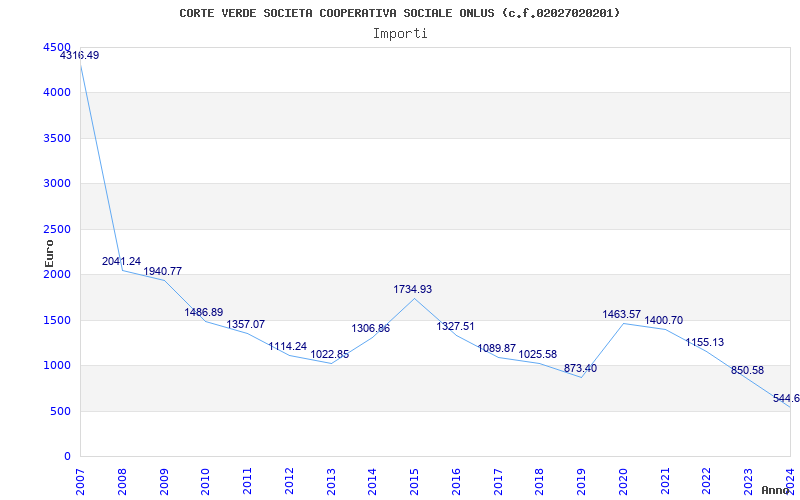Click the Anno x-axis title
The width and height of the screenshot is (800, 500).
776,490
